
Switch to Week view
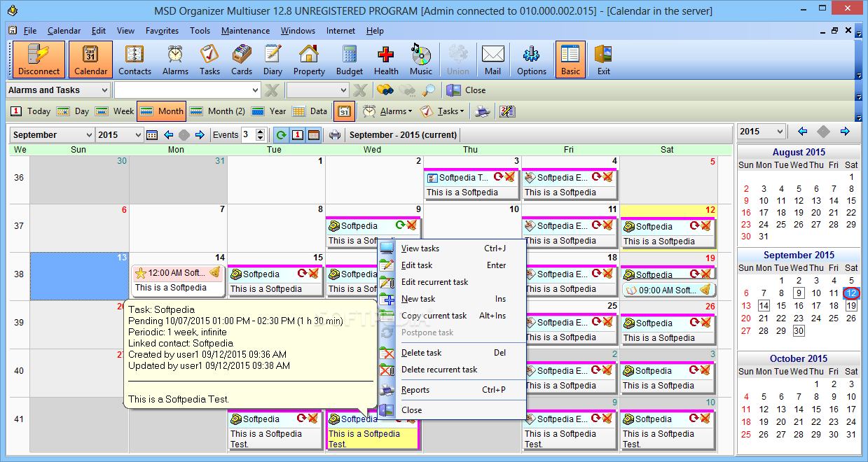115,111
